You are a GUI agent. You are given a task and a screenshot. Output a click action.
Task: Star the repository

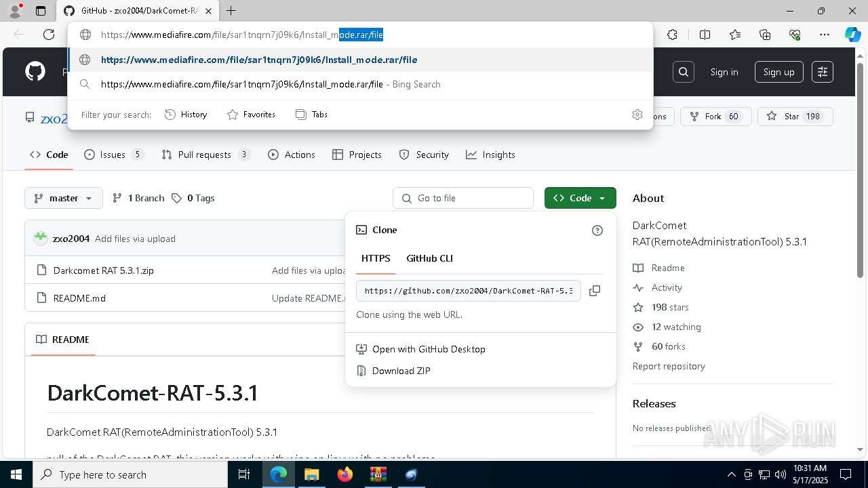[x=795, y=117]
